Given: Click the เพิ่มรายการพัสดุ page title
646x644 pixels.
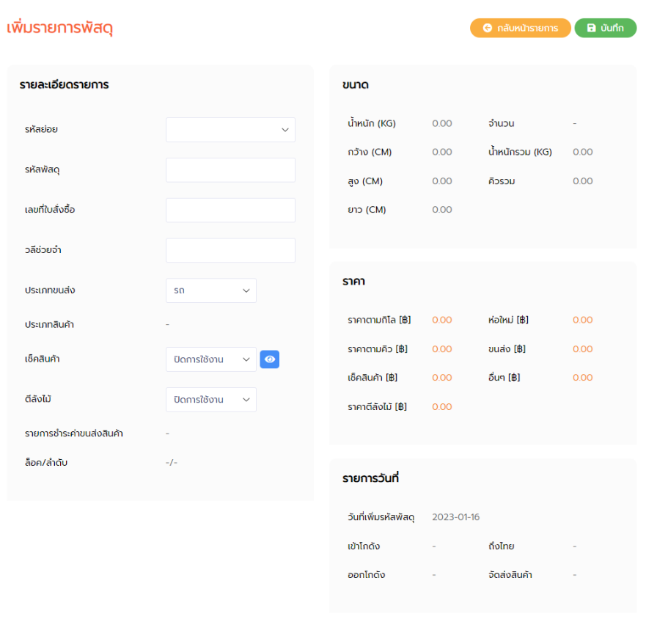Looking at the screenshot, I should pyautogui.click(x=59, y=29).
